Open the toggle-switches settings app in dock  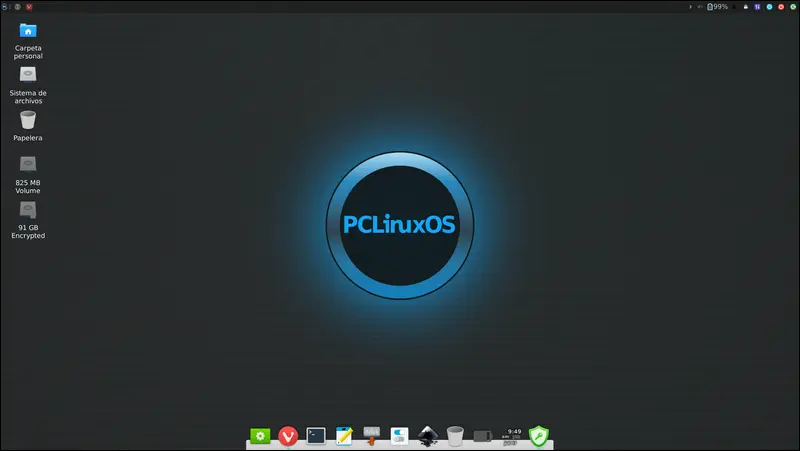tap(399, 436)
